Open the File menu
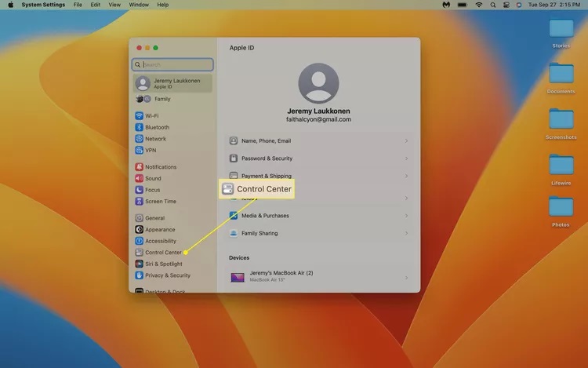Image resolution: width=588 pixels, height=368 pixels. pyautogui.click(x=78, y=5)
